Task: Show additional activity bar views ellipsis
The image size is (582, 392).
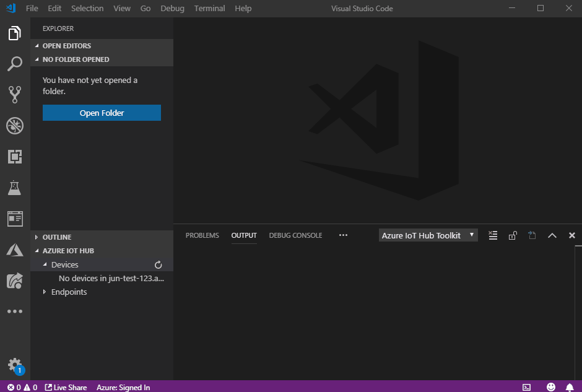Action: tap(14, 311)
